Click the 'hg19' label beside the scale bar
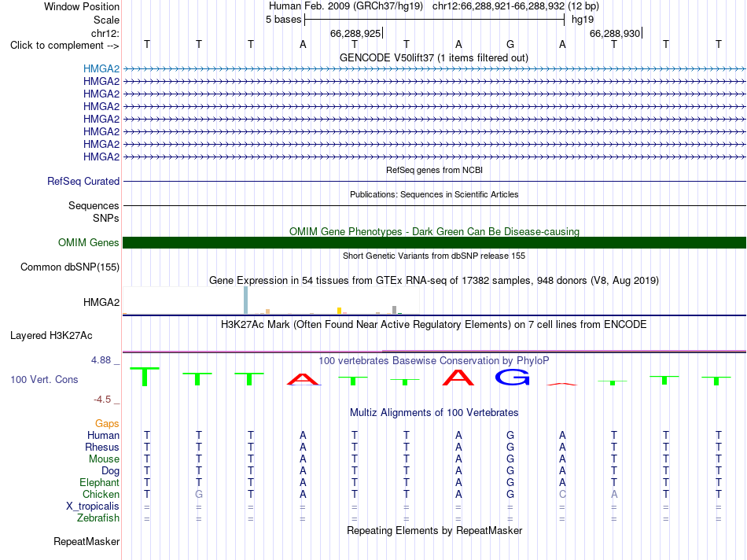Screen dimensions: 747x560 click(x=583, y=20)
